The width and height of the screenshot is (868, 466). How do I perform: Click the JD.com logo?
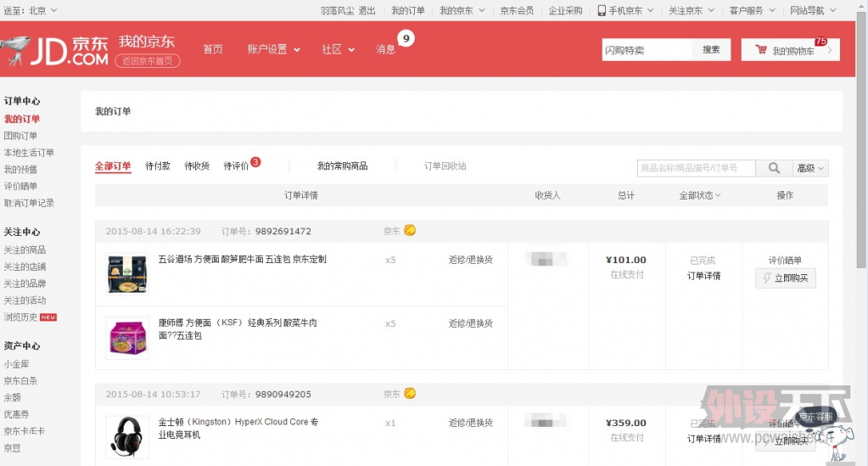pyautogui.click(x=54, y=51)
